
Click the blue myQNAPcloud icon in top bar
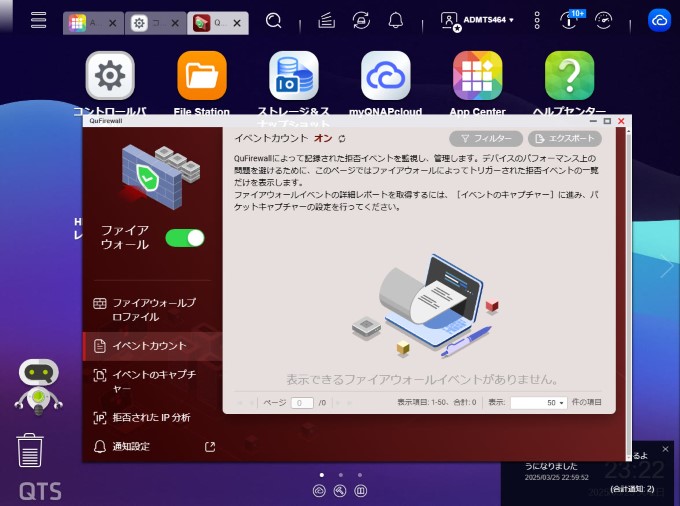pyautogui.click(x=659, y=20)
